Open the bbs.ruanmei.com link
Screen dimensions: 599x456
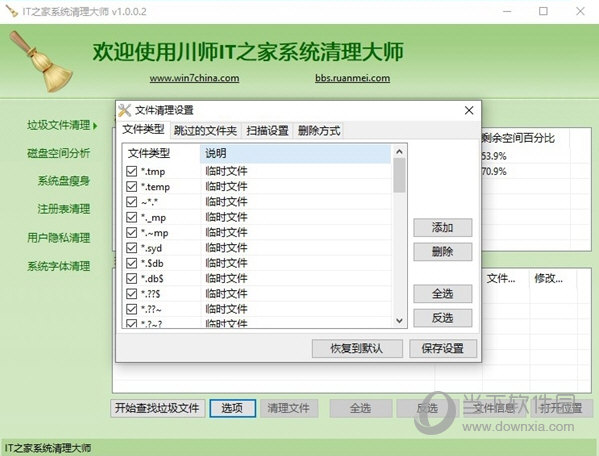point(353,78)
